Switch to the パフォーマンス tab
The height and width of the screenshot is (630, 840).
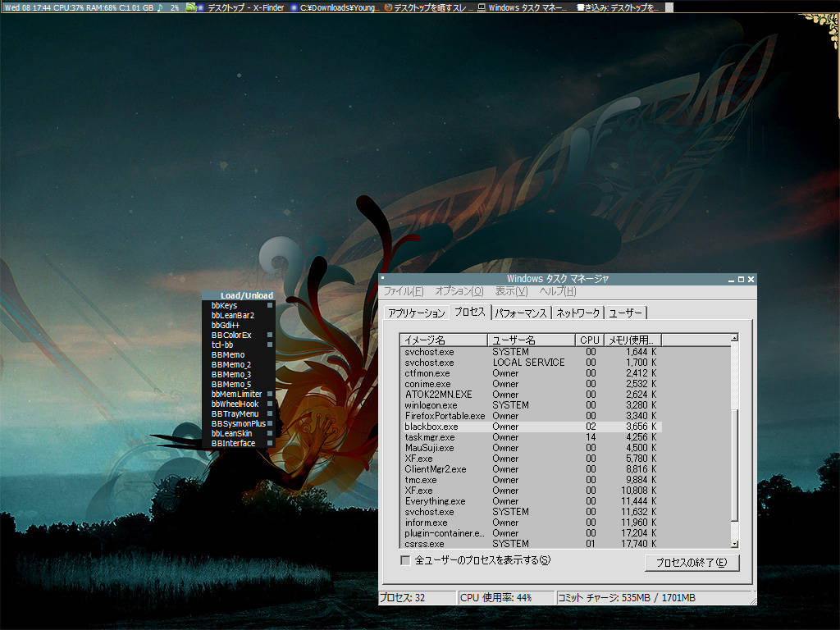click(x=521, y=313)
